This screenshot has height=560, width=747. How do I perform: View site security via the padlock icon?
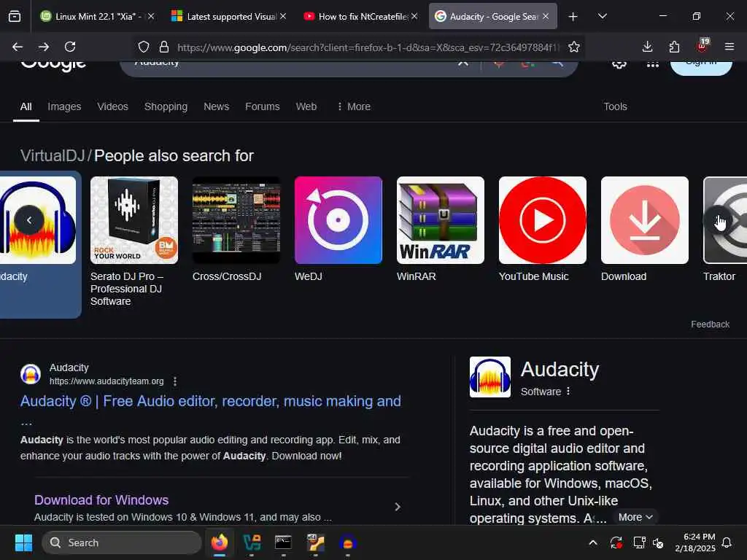pos(164,47)
